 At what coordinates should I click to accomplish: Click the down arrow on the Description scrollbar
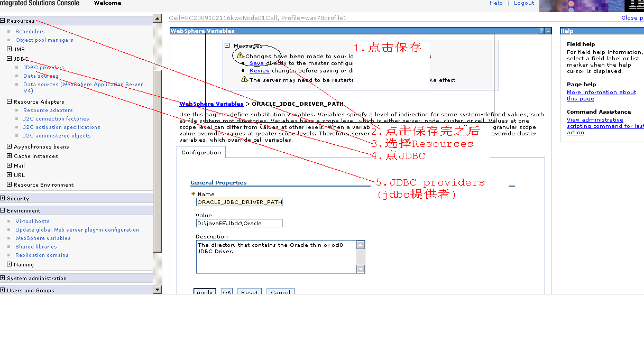(360, 269)
